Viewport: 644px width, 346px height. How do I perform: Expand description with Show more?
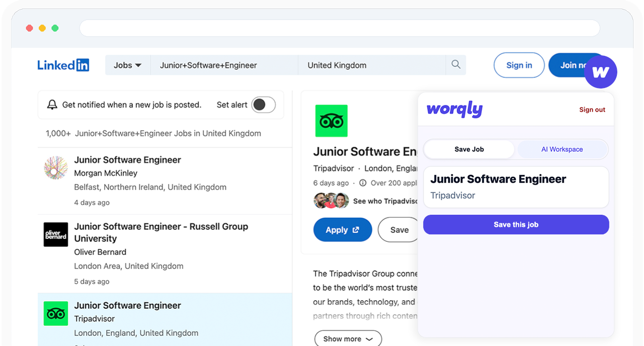point(348,339)
